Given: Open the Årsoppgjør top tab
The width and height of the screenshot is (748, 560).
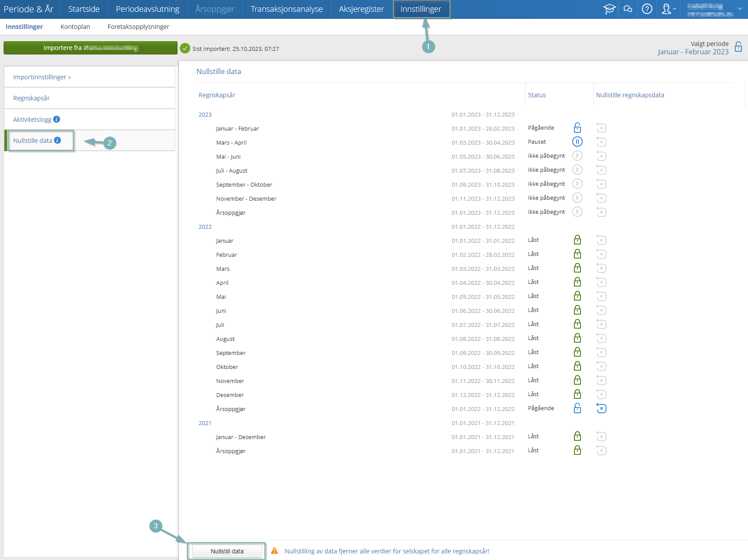Looking at the screenshot, I should pos(215,9).
